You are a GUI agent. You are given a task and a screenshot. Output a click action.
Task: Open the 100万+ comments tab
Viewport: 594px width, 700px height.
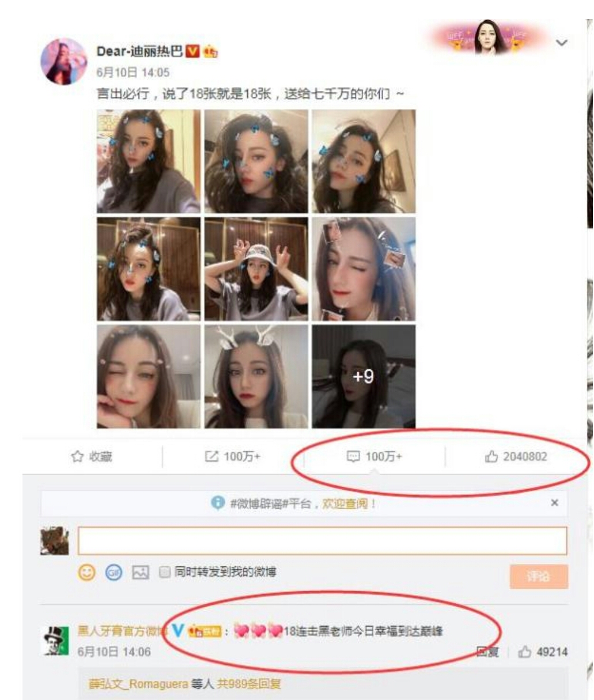[x=374, y=457]
